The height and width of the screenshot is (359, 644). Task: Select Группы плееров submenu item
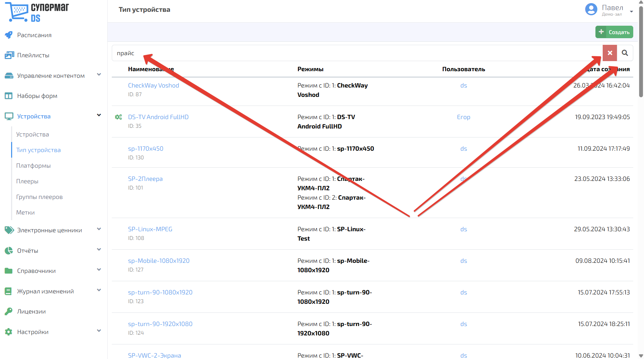(x=39, y=197)
